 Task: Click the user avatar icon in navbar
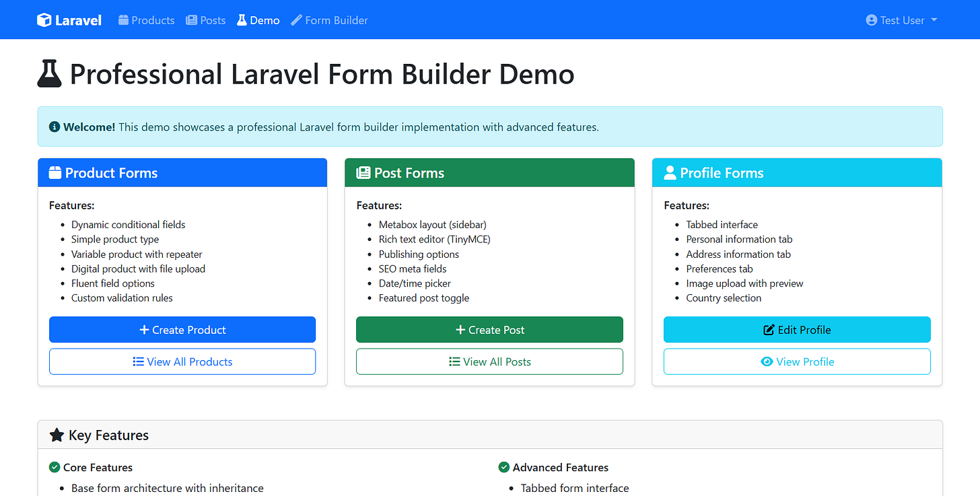click(x=872, y=20)
